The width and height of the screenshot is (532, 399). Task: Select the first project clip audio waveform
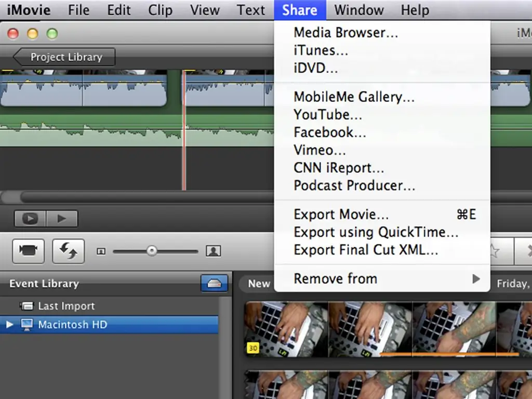83,91
